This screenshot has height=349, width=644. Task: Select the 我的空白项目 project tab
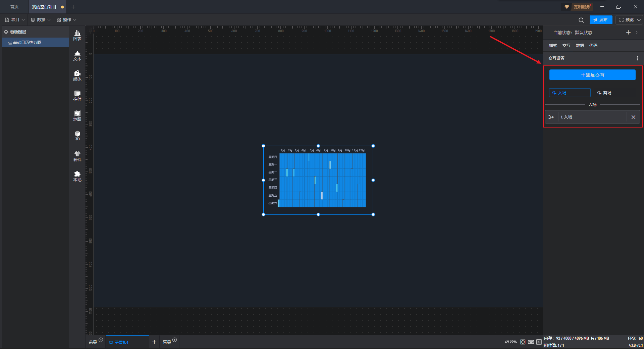(44, 7)
